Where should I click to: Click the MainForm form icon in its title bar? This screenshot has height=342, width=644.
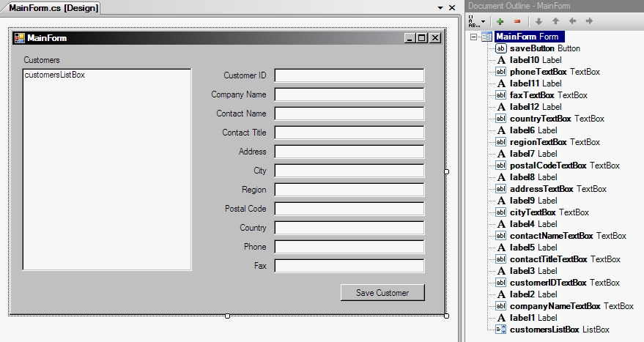tap(19, 38)
